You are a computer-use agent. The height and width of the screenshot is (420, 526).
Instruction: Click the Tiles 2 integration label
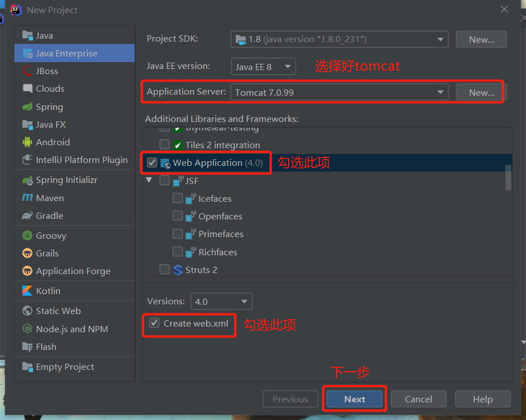[x=222, y=145]
